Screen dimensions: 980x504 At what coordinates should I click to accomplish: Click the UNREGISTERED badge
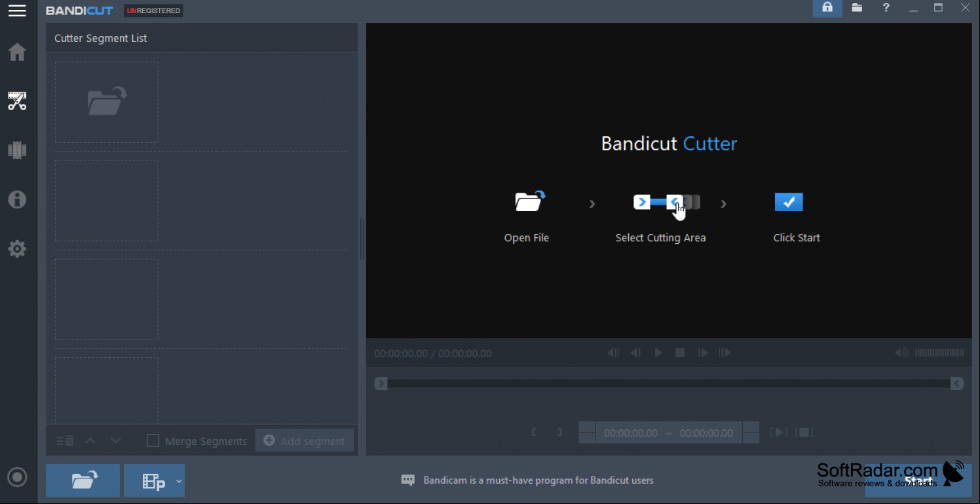click(x=153, y=10)
